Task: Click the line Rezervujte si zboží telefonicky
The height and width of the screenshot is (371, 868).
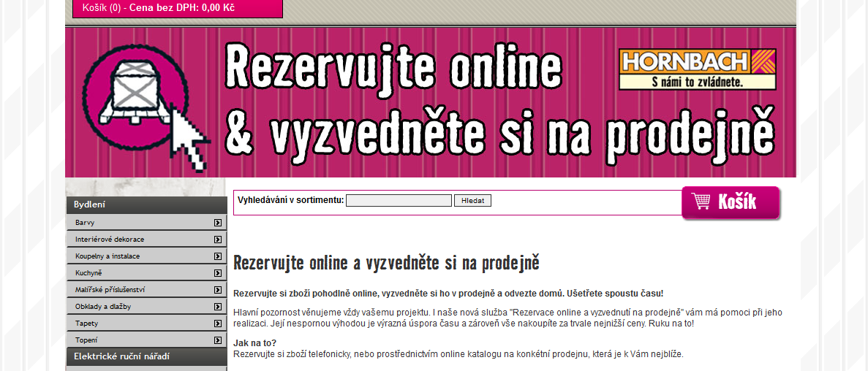Action: pos(458,354)
